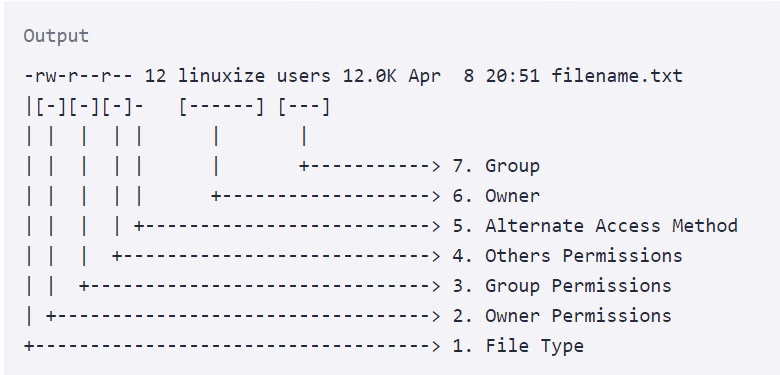Click the arrowhead pointing to File Type

click(436, 346)
